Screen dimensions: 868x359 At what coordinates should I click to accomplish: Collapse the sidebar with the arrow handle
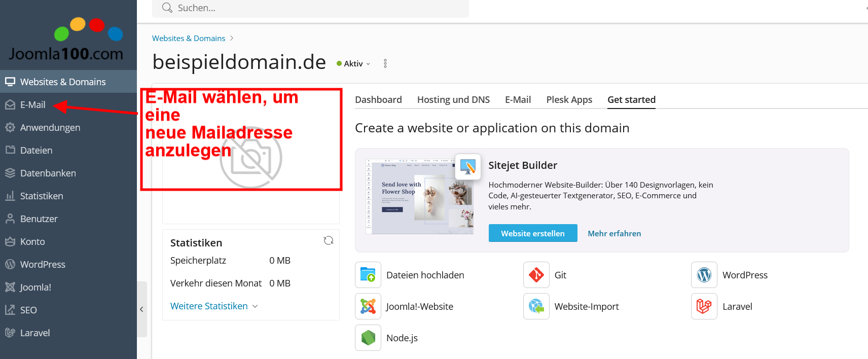click(141, 309)
